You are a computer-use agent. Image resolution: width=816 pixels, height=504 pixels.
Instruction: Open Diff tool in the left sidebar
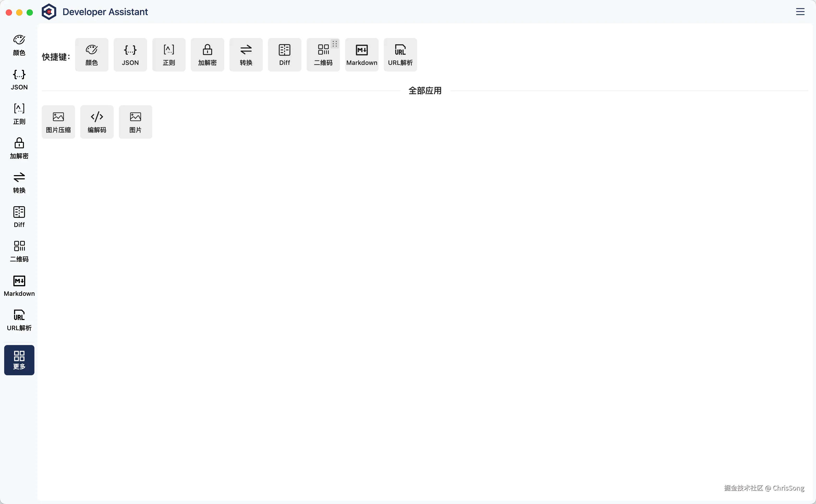tap(19, 217)
